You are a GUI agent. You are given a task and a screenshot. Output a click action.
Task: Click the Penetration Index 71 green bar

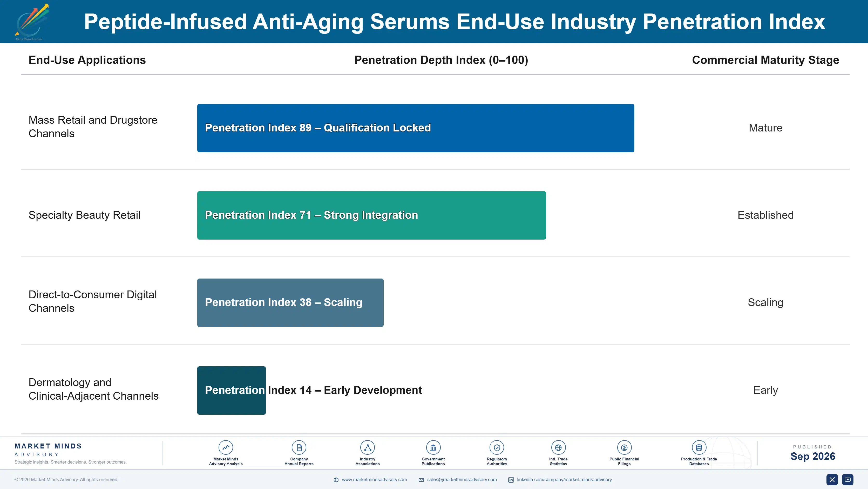[x=372, y=215]
